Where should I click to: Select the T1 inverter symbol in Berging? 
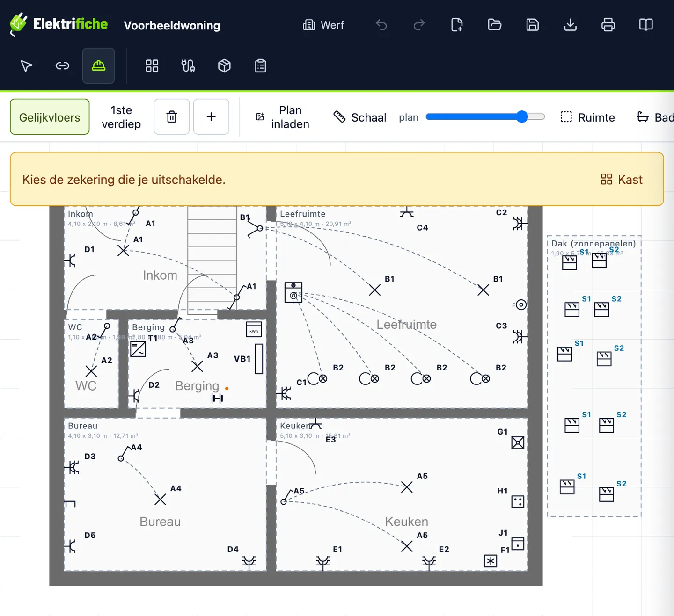[138, 349]
